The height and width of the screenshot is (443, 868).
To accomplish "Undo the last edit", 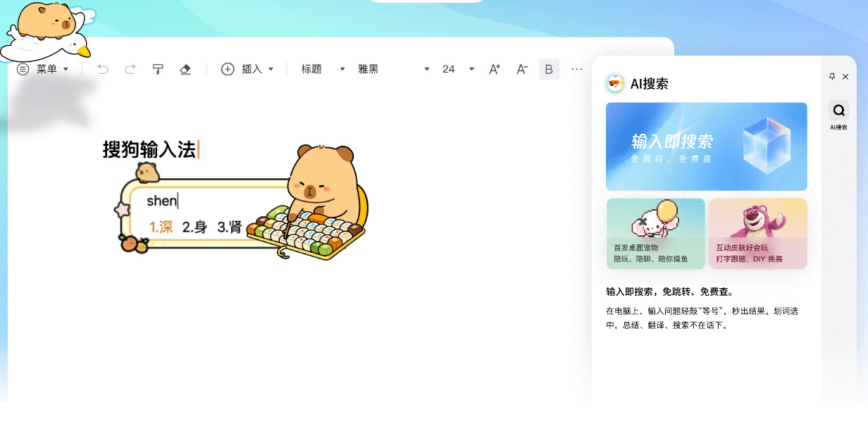I will click(x=103, y=69).
